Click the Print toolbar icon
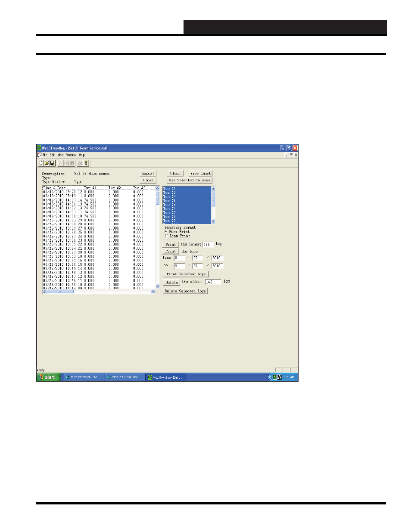The height and width of the screenshot is (532, 411). click(80, 163)
